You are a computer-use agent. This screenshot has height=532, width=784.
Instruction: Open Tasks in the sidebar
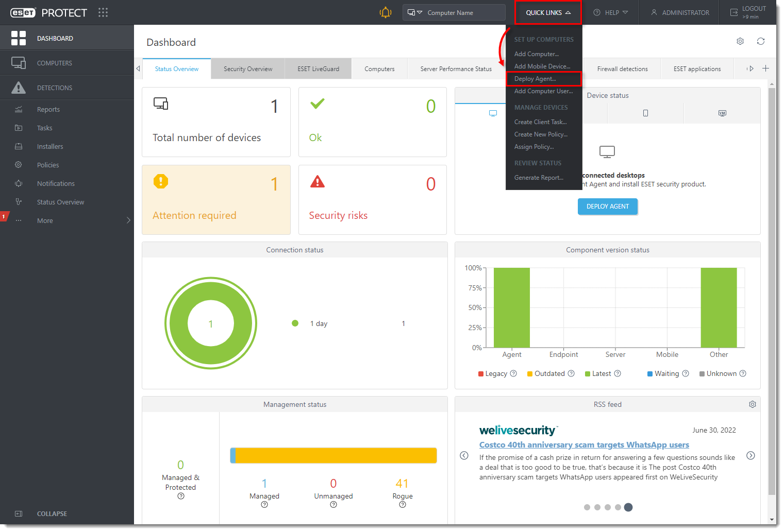pyautogui.click(x=45, y=128)
